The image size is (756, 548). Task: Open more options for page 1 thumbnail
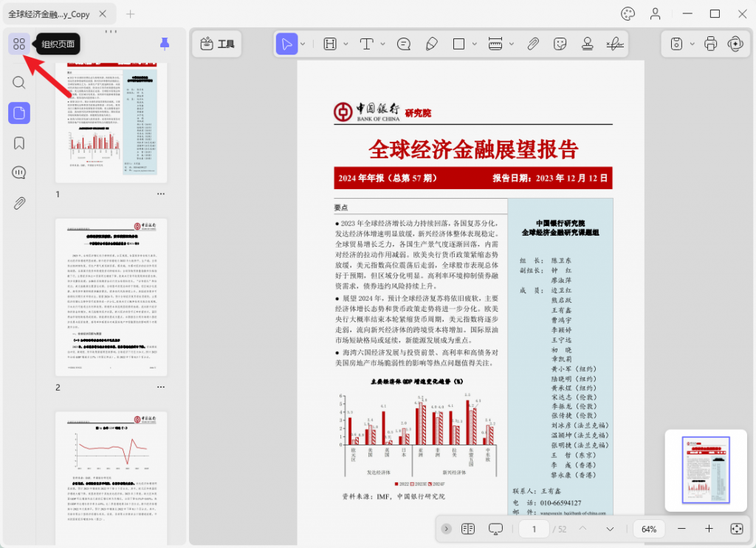(x=160, y=194)
